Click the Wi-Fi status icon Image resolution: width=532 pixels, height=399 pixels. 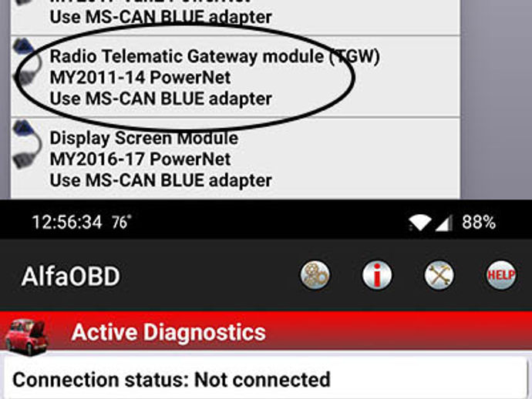[419, 223]
